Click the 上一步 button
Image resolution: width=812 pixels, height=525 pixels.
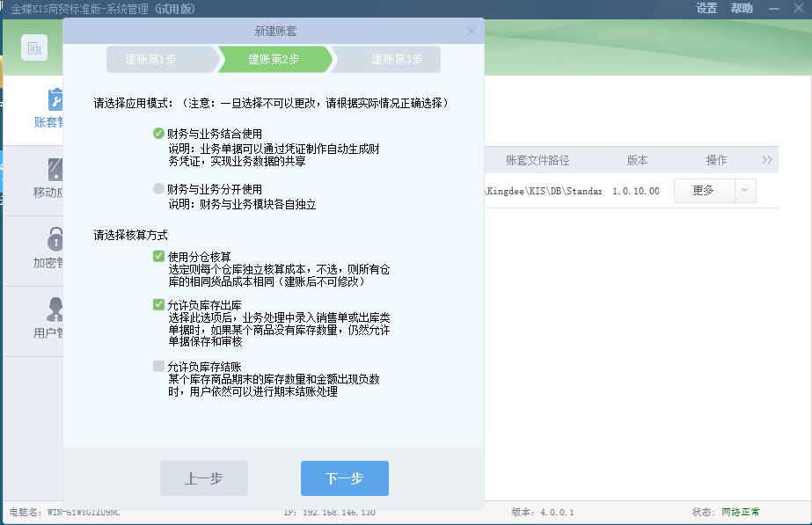click(203, 478)
